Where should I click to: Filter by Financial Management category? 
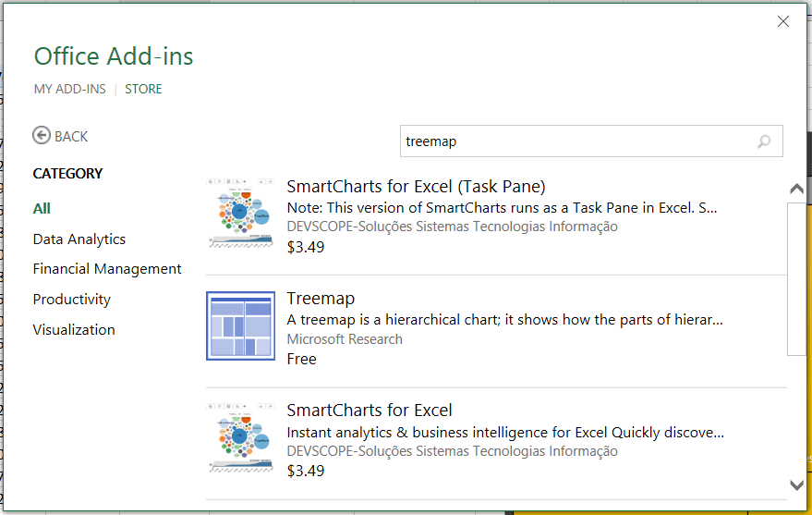107,269
